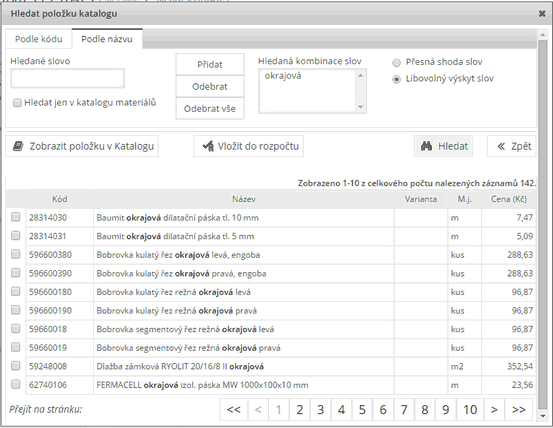The width and height of the screenshot is (553, 428).
Task: Check the row with code 62740106
Action: click(16, 384)
